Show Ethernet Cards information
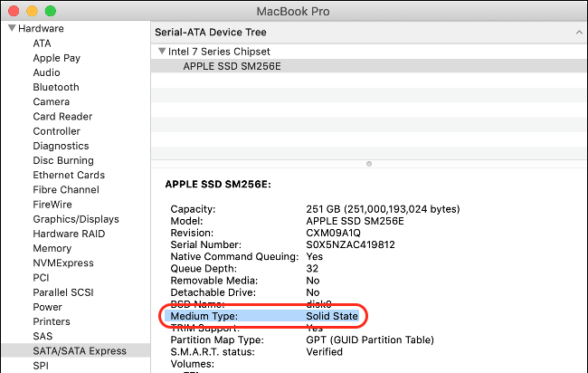This screenshot has height=373, width=588. coord(69,175)
